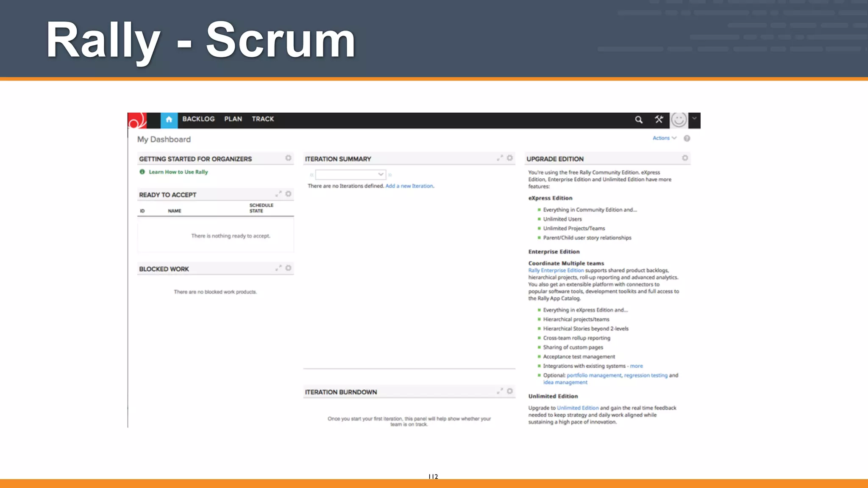Sort by Name column header

point(175,211)
